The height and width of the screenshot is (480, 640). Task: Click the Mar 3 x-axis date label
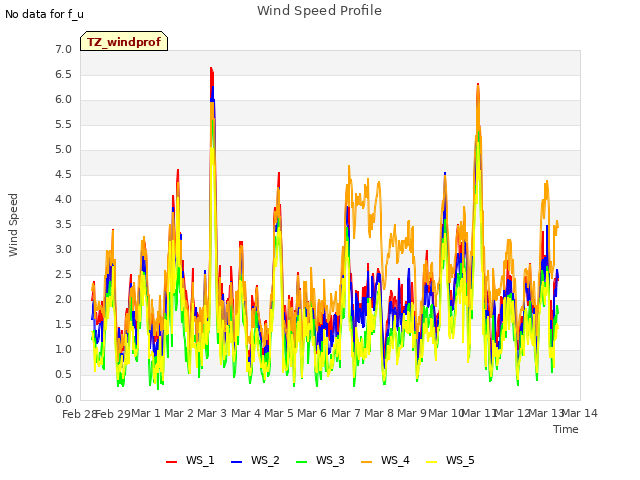[x=212, y=413]
